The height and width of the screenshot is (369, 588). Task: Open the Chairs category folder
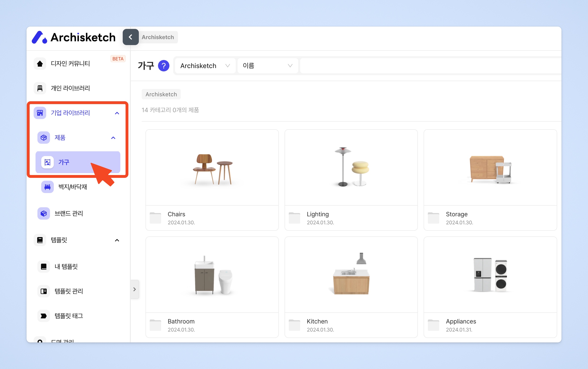tap(212, 180)
